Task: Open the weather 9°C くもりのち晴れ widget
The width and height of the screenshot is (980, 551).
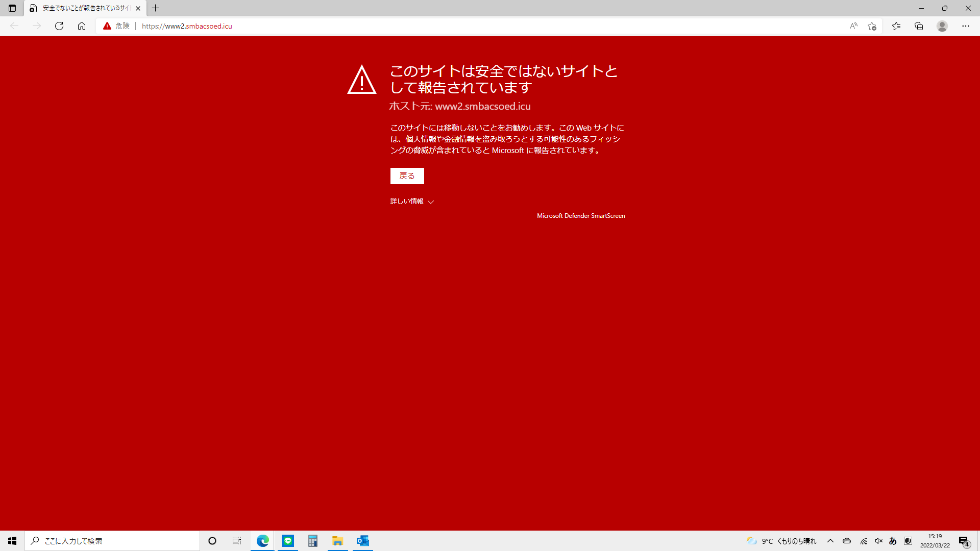Action: pyautogui.click(x=781, y=541)
